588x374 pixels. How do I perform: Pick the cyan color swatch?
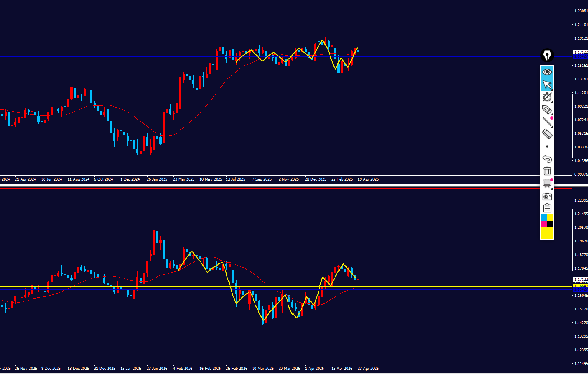(544, 217)
